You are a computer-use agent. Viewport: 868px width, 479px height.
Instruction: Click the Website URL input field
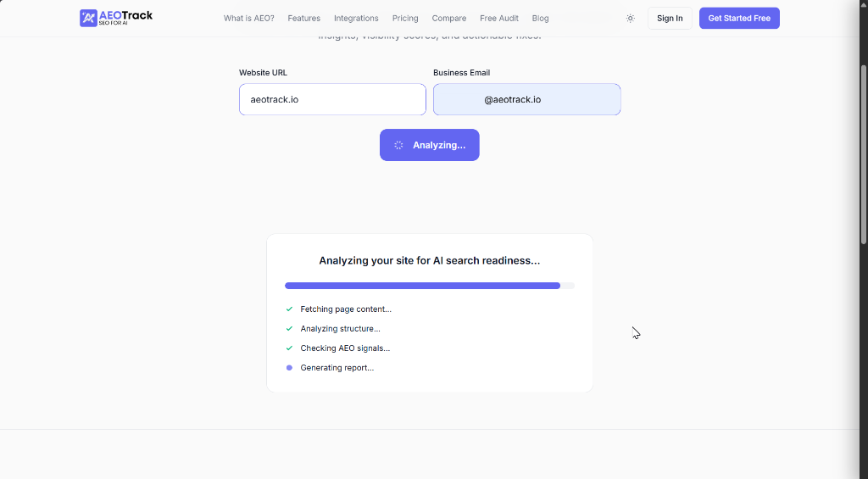pyautogui.click(x=332, y=100)
